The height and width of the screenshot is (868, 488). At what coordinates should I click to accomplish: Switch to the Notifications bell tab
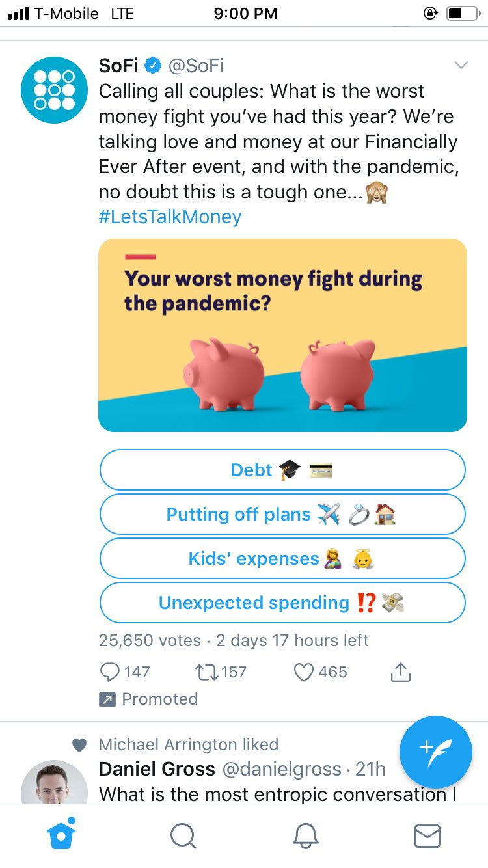tap(305, 836)
